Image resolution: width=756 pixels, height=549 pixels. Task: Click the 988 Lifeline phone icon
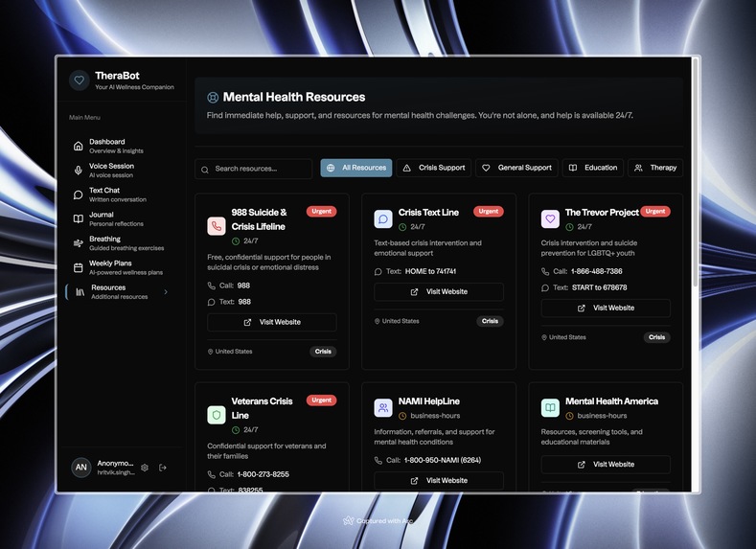(x=217, y=226)
